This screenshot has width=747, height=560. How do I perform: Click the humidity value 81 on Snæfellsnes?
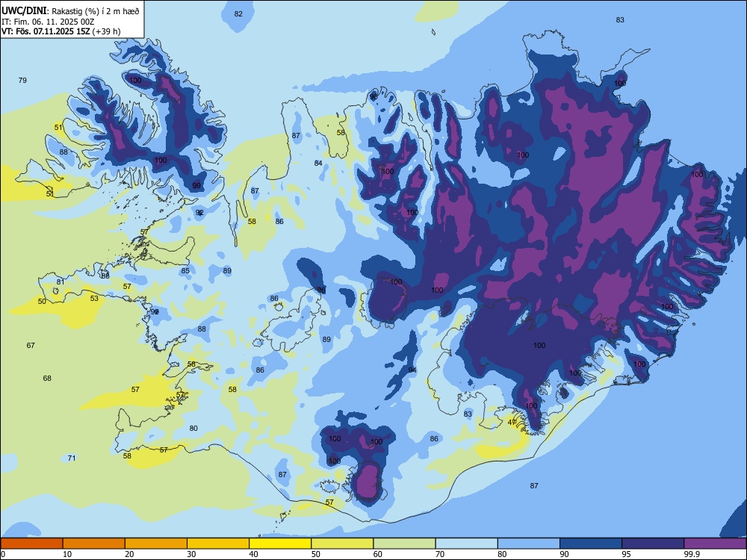60,282
